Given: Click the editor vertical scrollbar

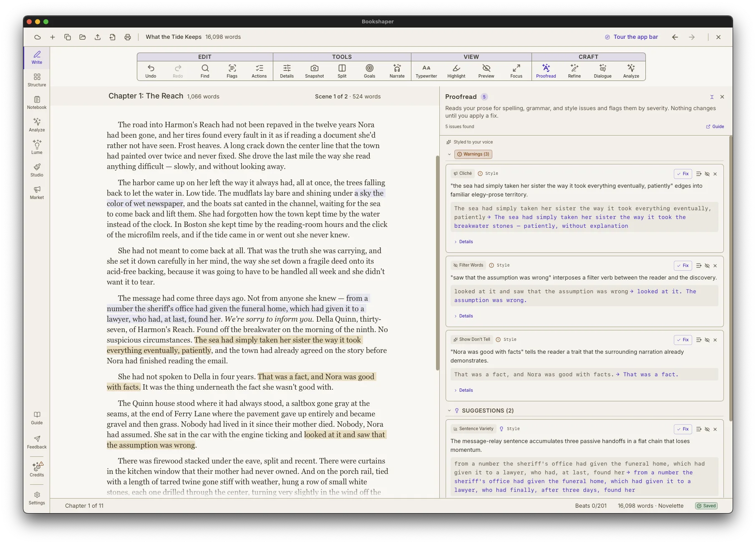Looking at the screenshot, I should click(x=437, y=263).
